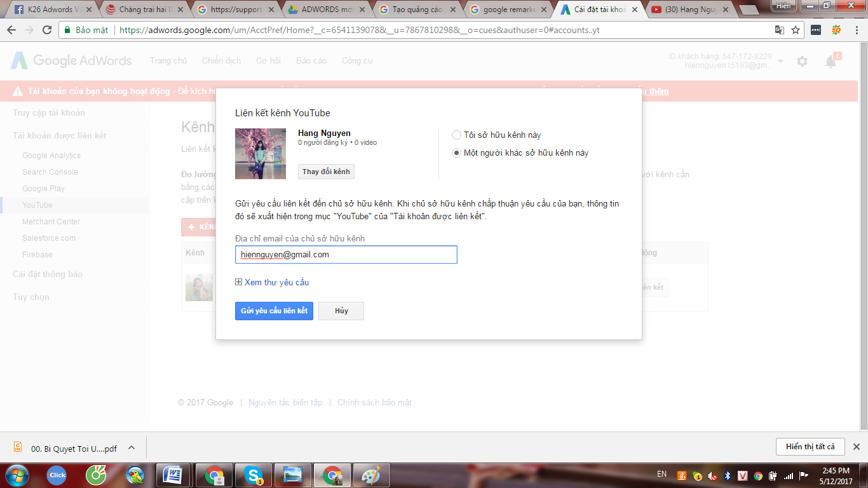Click the "Gửi yêu cầu liên kết" button
868x488 pixels.
click(x=274, y=311)
